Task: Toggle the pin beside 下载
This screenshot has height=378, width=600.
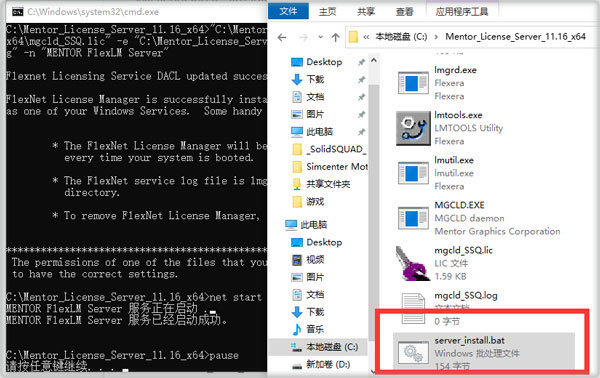Action: coord(361,80)
